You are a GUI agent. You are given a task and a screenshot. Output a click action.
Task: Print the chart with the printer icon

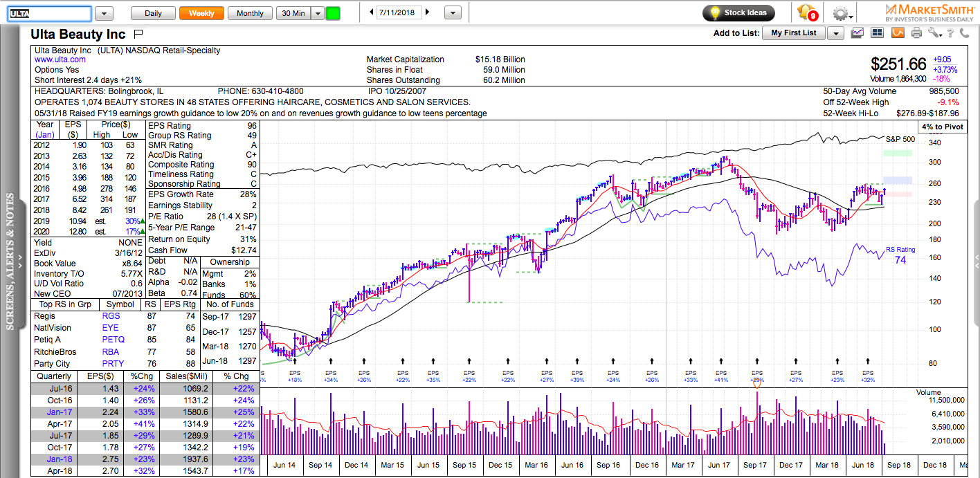pos(917,33)
